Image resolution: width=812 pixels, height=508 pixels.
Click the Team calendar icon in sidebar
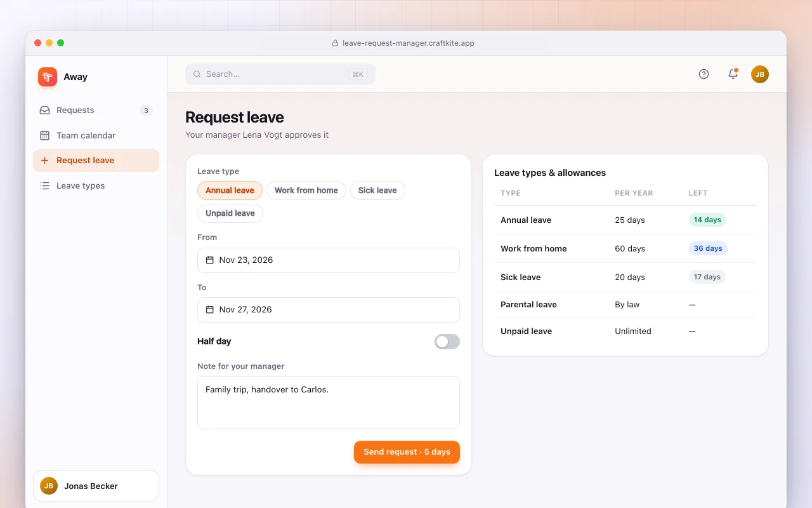(44, 135)
